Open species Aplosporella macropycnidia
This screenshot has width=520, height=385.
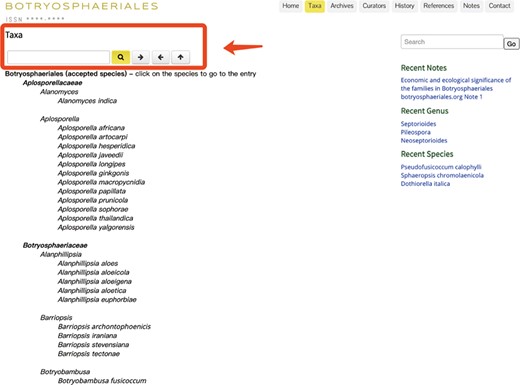coord(101,182)
